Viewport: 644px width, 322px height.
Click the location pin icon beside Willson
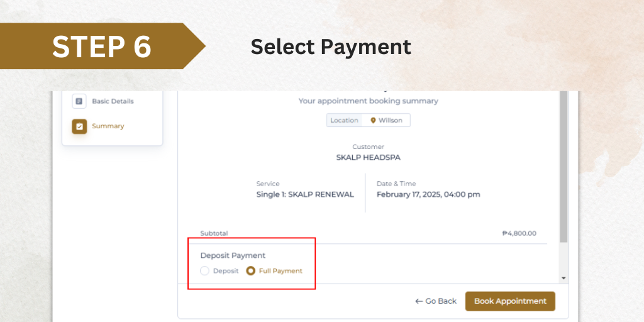(373, 120)
